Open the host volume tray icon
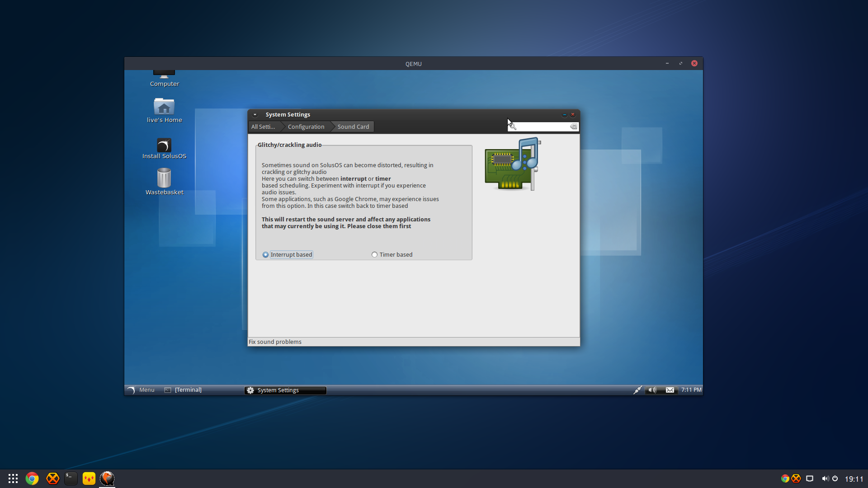The width and height of the screenshot is (868, 488). [825, 479]
